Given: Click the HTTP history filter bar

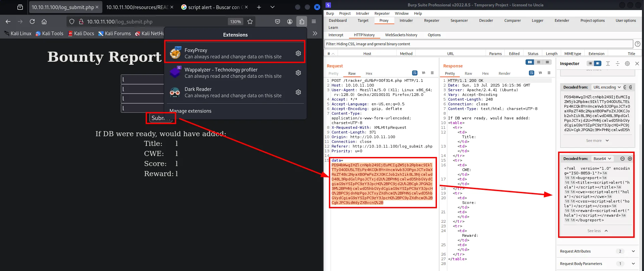Looking at the screenshot, I should click(479, 44).
